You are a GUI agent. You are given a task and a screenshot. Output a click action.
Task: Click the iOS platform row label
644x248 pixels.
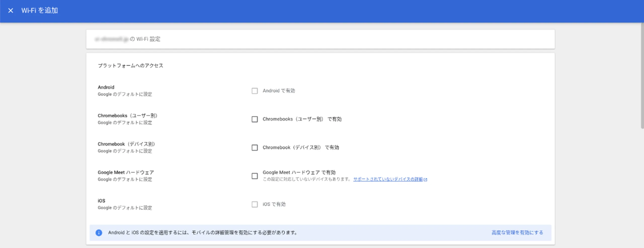point(101,201)
